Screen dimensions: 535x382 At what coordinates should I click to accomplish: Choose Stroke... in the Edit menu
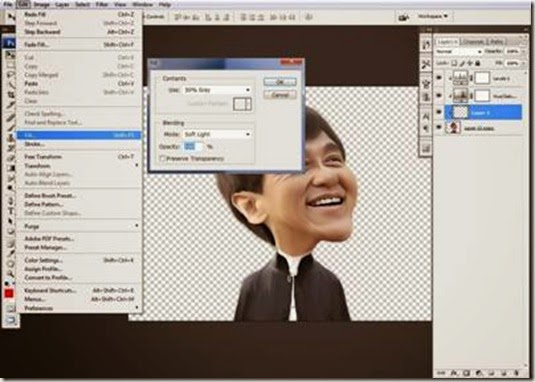pos(79,144)
